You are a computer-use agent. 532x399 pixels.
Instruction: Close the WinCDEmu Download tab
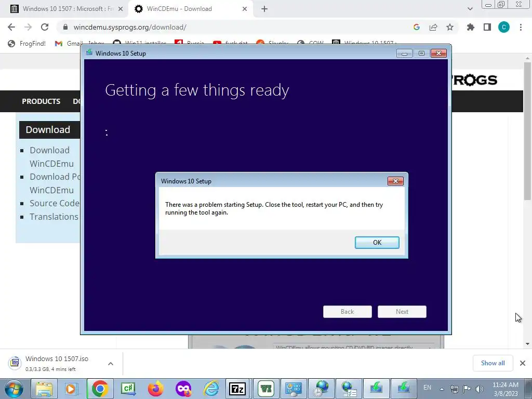point(245,9)
